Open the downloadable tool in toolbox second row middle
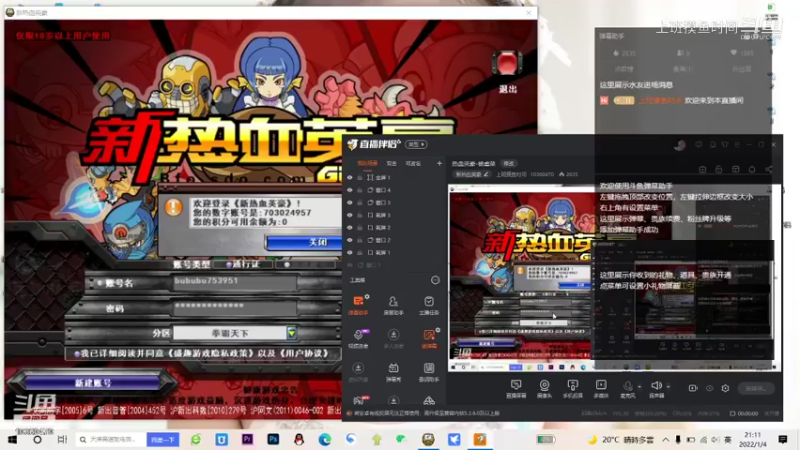Viewport: 800px width, 450px height. pyautogui.click(x=393, y=338)
